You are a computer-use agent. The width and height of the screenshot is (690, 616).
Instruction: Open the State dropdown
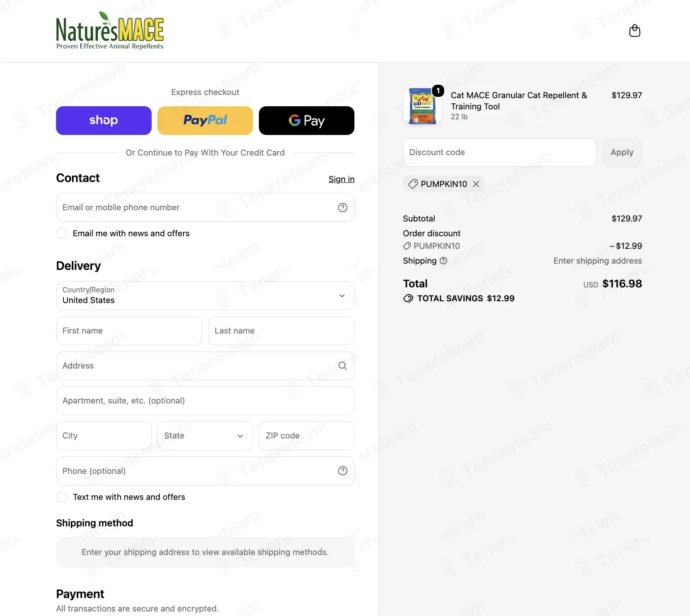(205, 435)
